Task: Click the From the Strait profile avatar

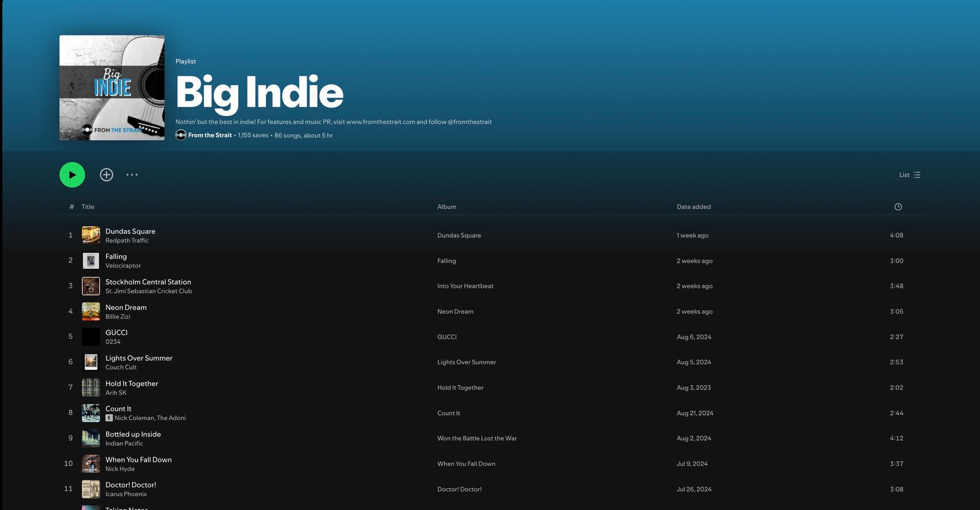Action: (x=181, y=135)
